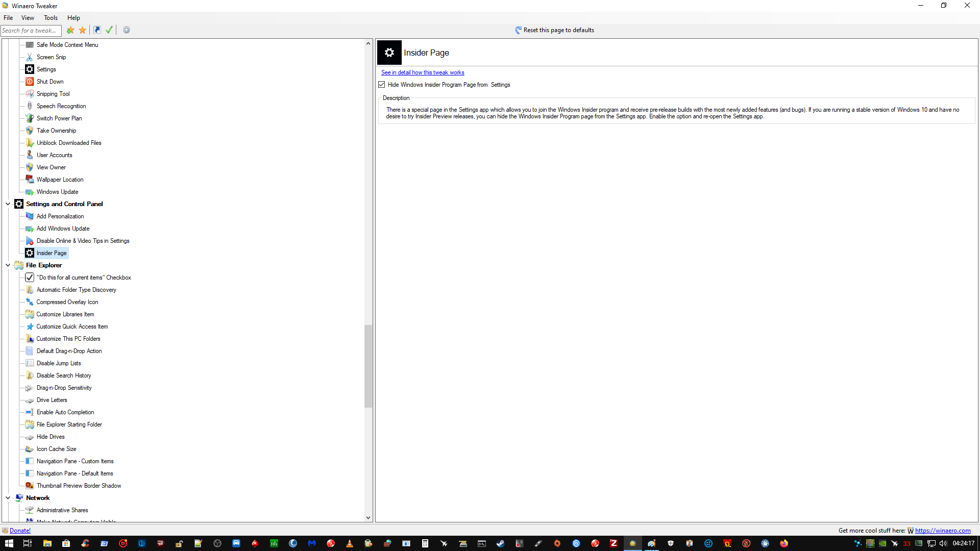Open the View menu
The image size is (980, 551).
pos(28,18)
